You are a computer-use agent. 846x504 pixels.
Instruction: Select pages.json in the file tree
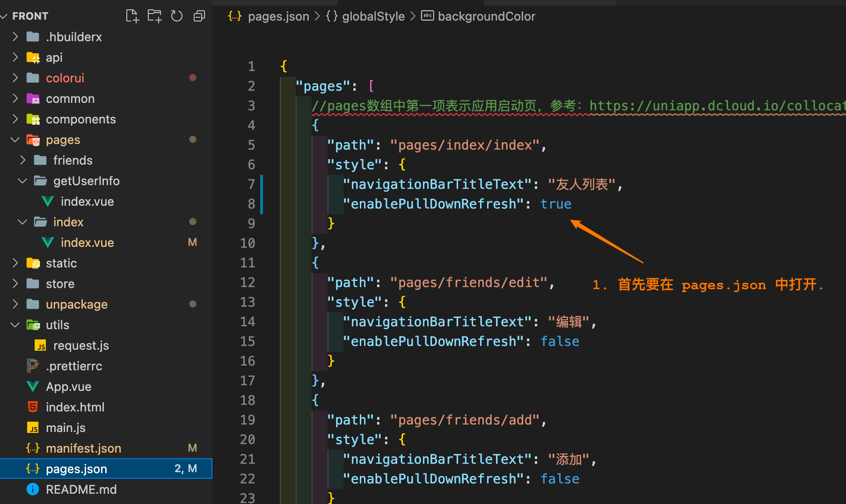click(106, 468)
